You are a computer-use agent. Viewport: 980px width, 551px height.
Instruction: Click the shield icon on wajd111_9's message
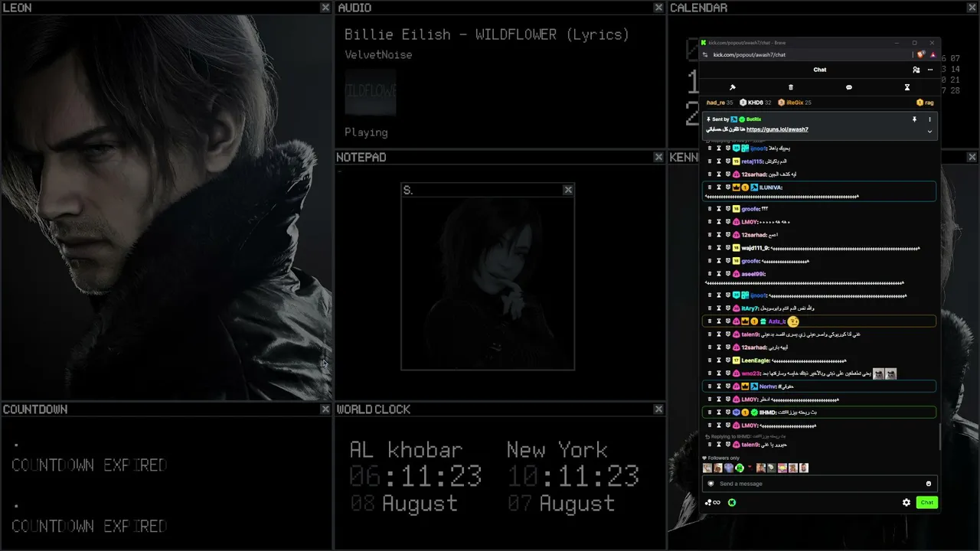727,248
